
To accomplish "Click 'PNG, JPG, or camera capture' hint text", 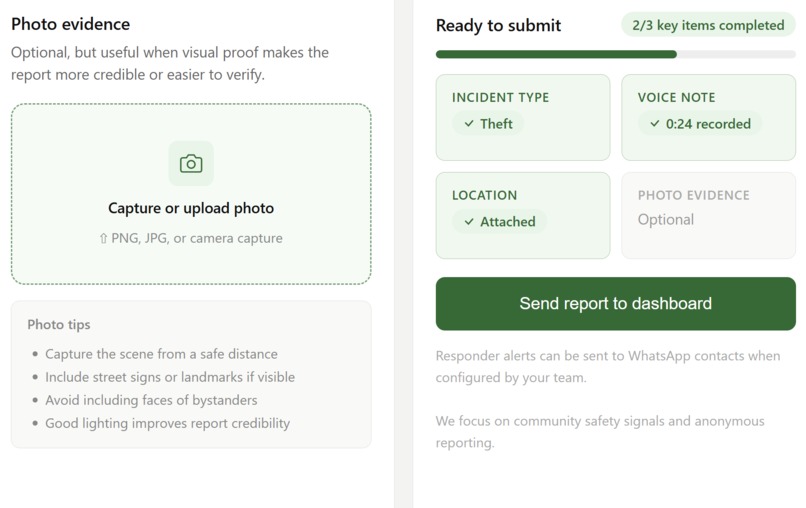I will [197, 239].
